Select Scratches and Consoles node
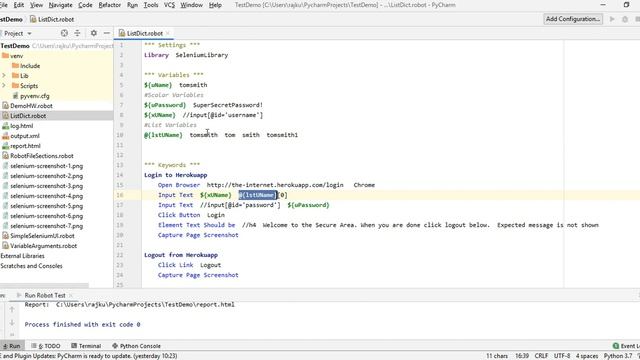Viewport: 640px width, 360px height. [31, 266]
